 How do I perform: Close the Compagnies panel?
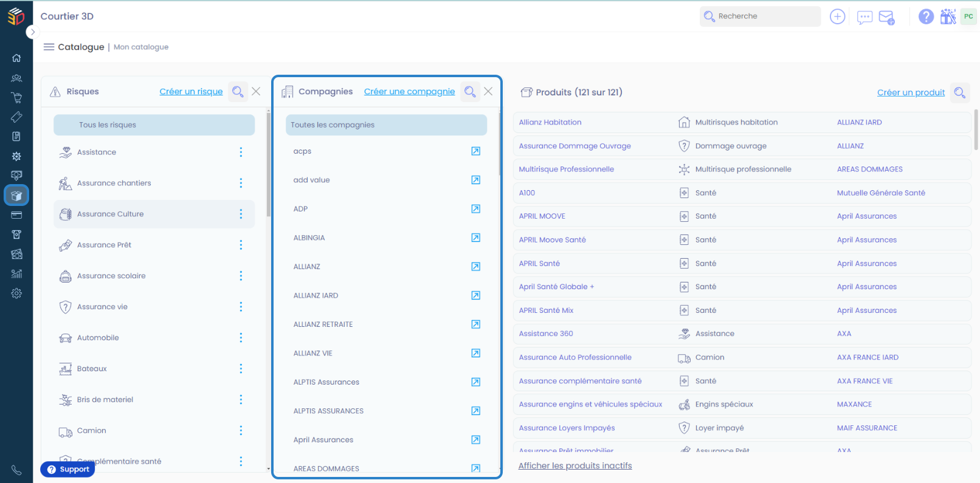(488, 91)
